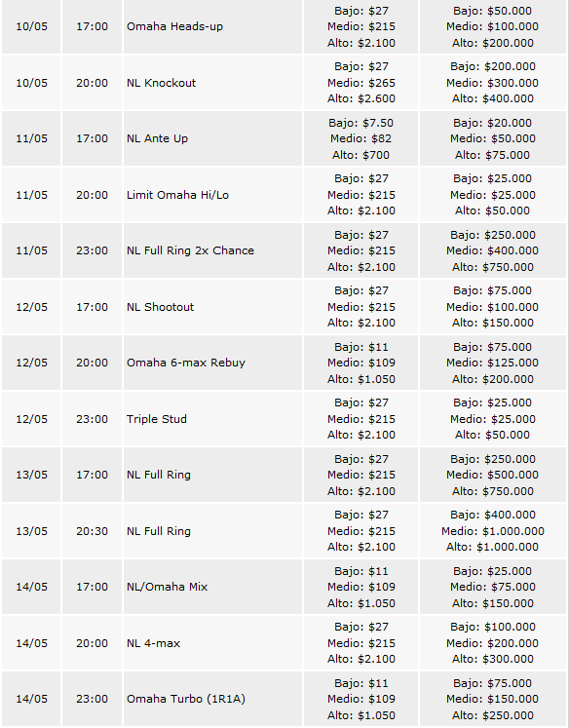Click the NL 4-max tournament name
Image resolution: width=569 pixels, height=728 pixels.
pos(153,643)
